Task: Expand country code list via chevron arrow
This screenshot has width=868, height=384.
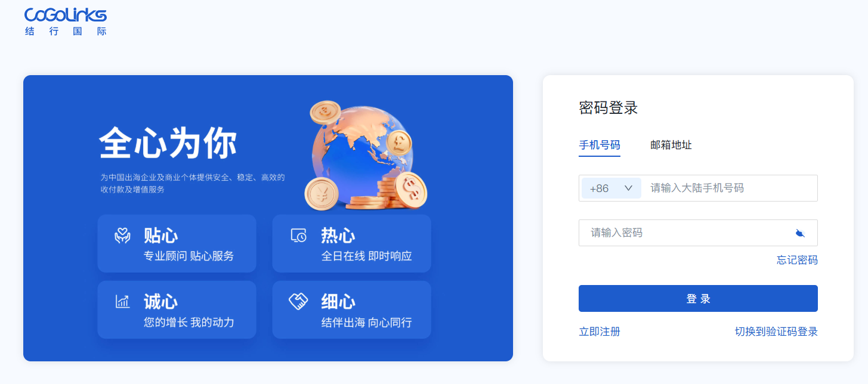Action: click(628, 188)
